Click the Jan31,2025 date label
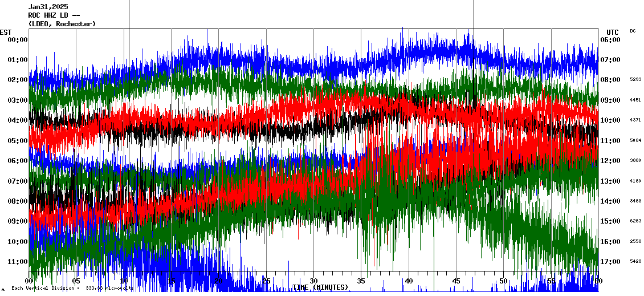The height and width of the screenshot is (296, 644). point(48,7)
